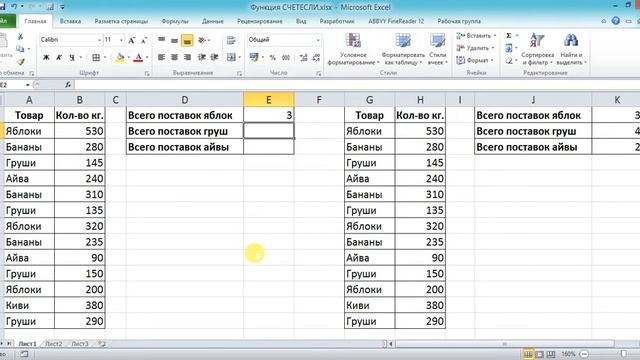640x360 pixels.
Task: Click the Формат cells button
Action: 475,60
